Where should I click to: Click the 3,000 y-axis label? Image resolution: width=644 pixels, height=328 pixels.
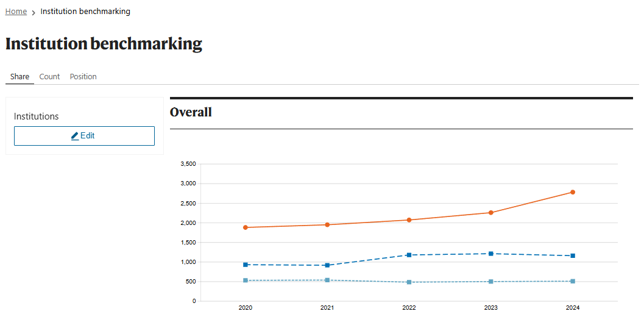[188, 184]
